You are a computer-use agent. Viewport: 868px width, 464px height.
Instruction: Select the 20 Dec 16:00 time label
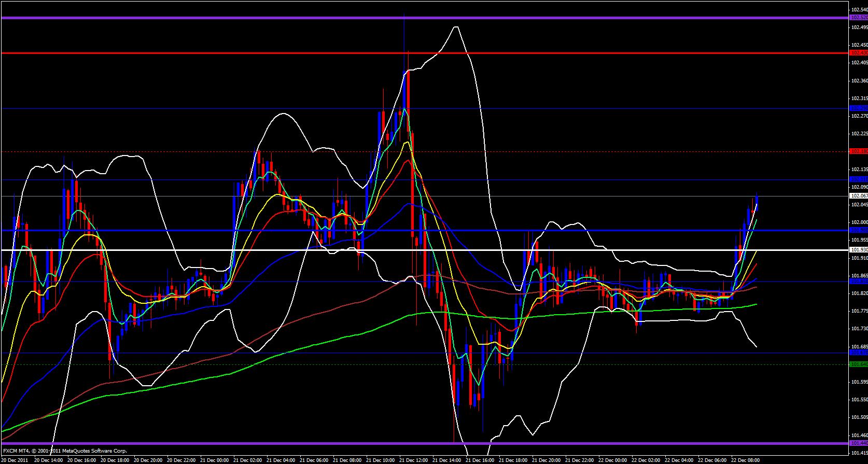81,460
